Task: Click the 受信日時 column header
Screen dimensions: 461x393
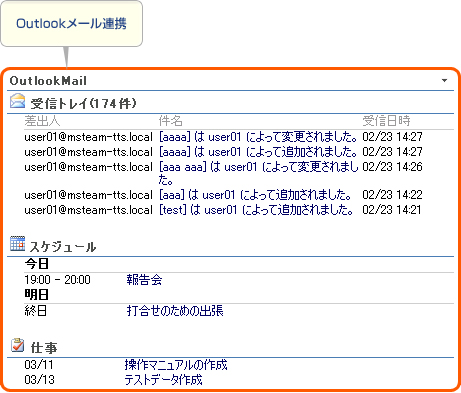Action: tap(386, 121)
